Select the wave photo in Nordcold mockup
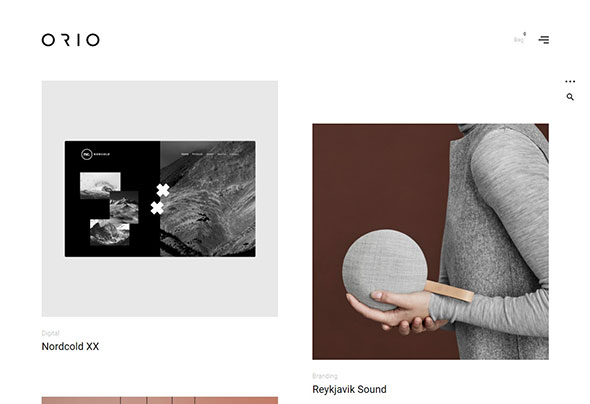 pyautogui.click(x=100, y=185)
